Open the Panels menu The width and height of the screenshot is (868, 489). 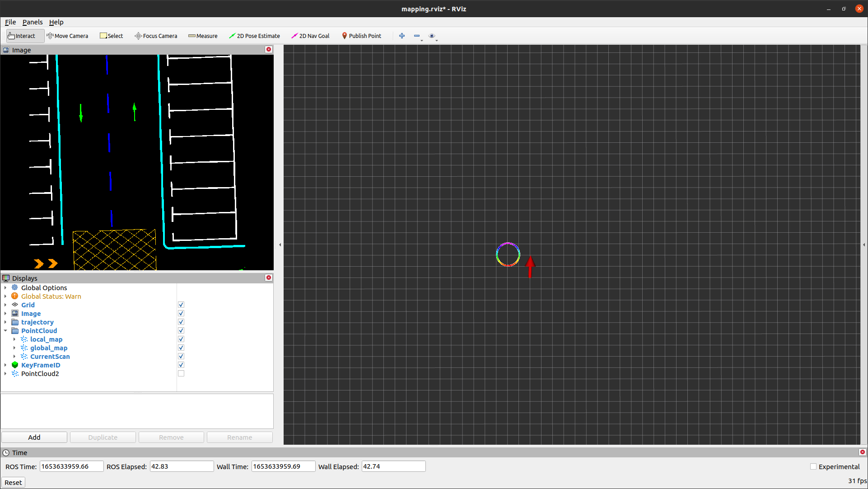pyautogui.click(x=33, y=22)
